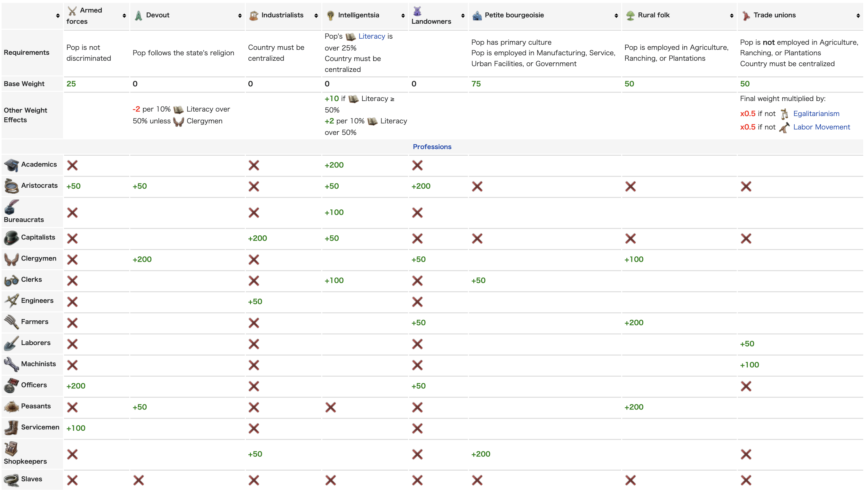Open the Labor Movement link
The image size is (868, 493).
point(821,127)
